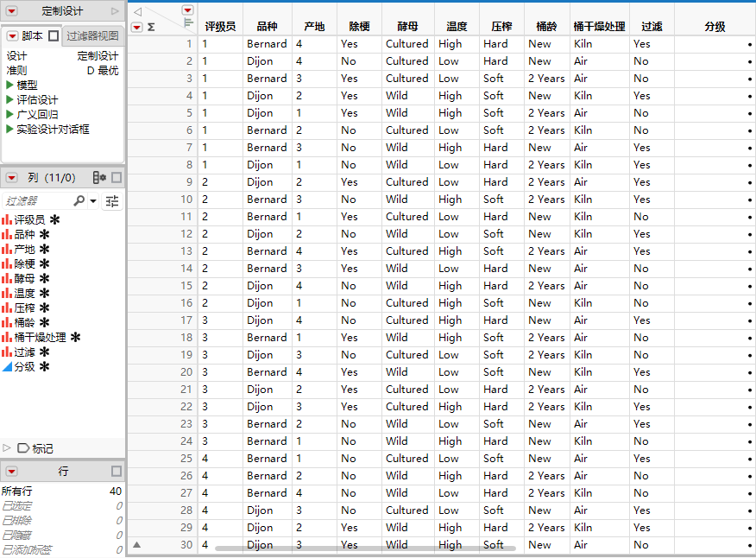The height and width of the screenshot is (558, 756).
Task: Select 评级员 in the columns list
Action: pos(29,219)
